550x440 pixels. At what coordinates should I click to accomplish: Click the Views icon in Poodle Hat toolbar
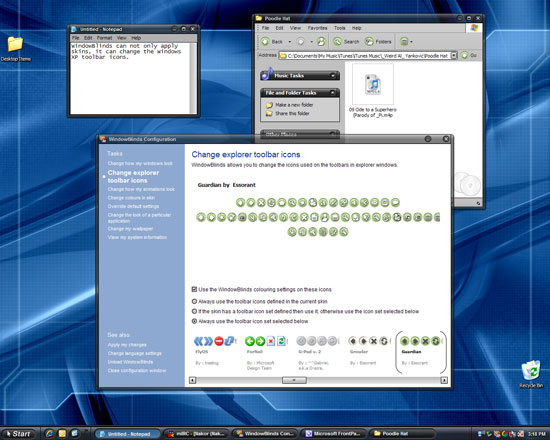[404, 41]
